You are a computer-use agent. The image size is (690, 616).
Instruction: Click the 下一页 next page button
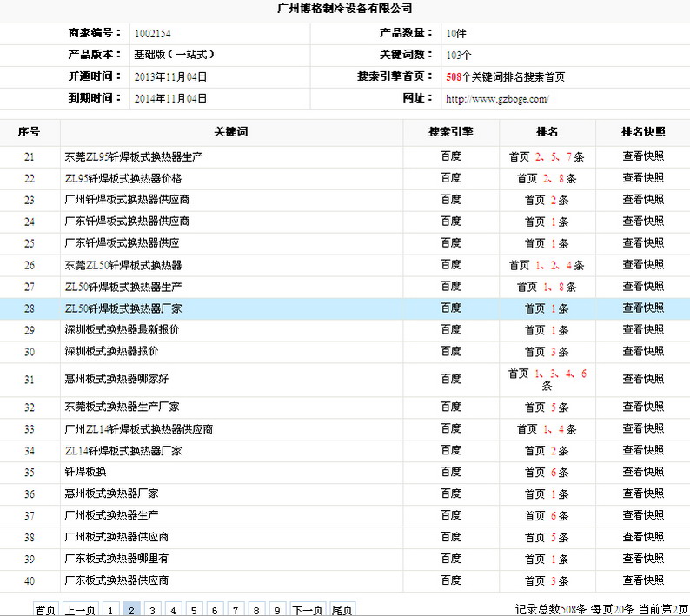pos(308,610)
